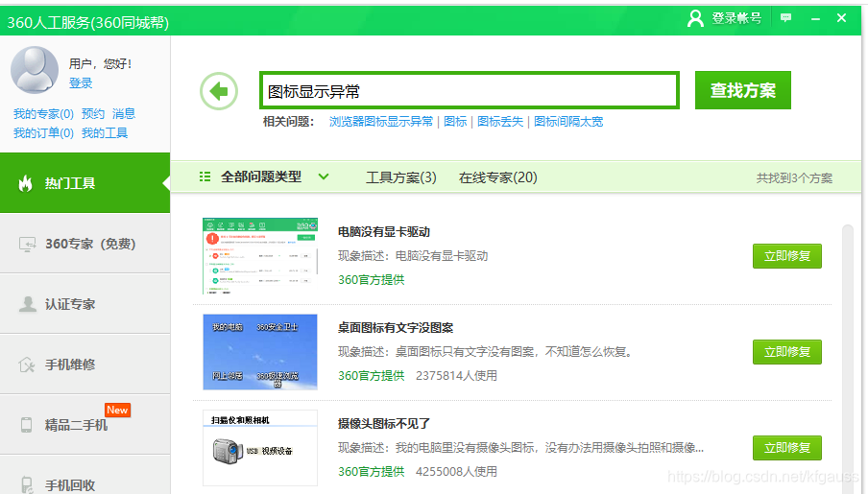Click 立即修复 for 桌面图标有文字没图案
This screenshot has width=868, height=494.
tap(787, 352)
